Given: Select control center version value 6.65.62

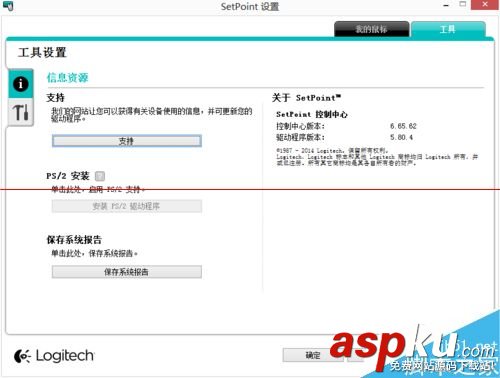Looking at the screenshot, I should (x=403, y=126).
